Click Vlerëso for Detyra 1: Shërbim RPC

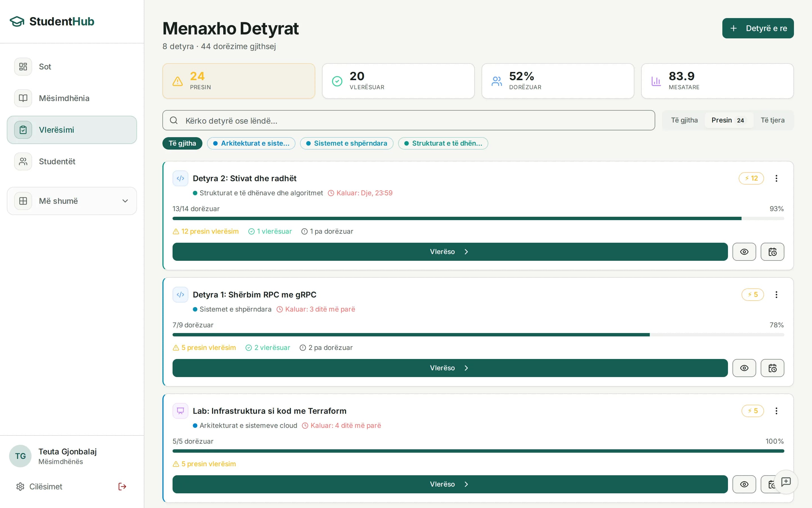(450, 368)
